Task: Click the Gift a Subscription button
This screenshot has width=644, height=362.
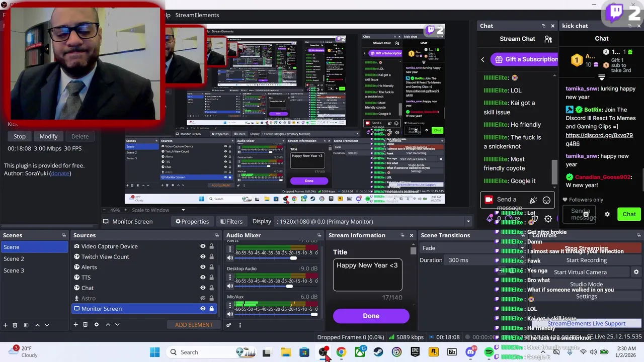Action: [524, 59]
